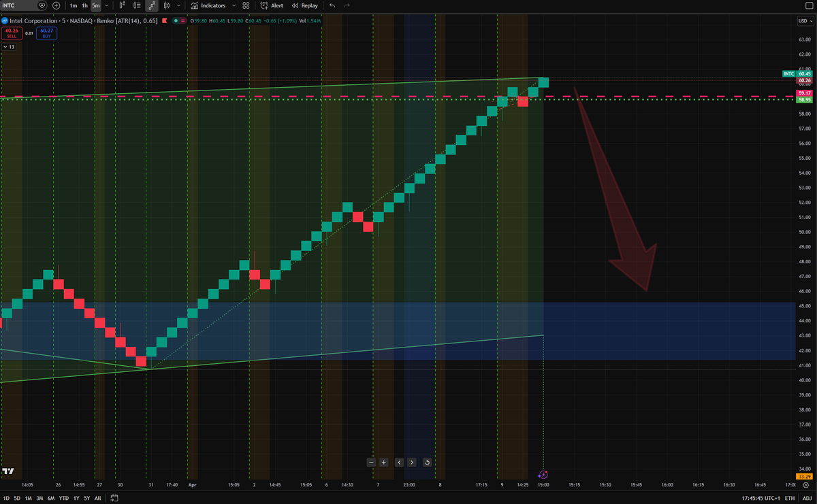
Task: Click the TradingView logo
Action: 8,471
